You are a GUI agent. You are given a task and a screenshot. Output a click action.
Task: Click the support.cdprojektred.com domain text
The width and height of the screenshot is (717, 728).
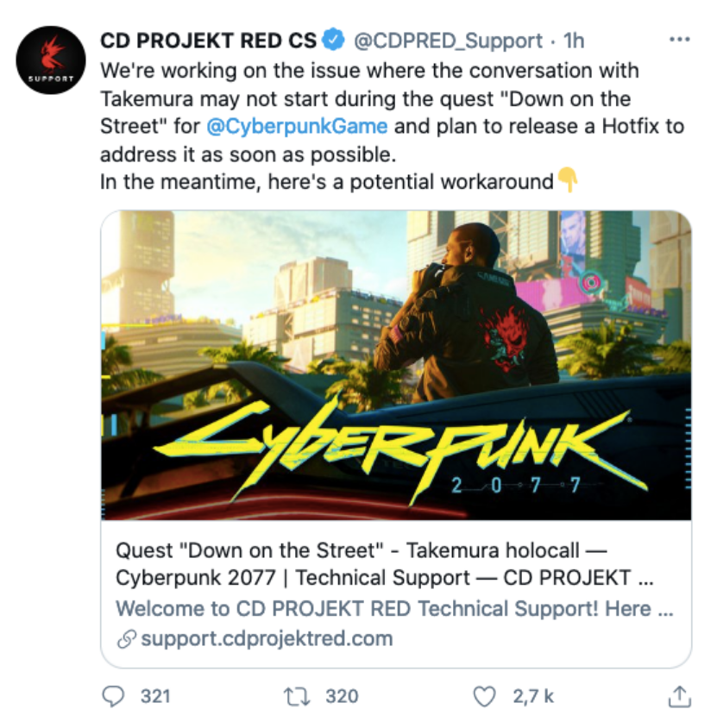tap(266, 639)
